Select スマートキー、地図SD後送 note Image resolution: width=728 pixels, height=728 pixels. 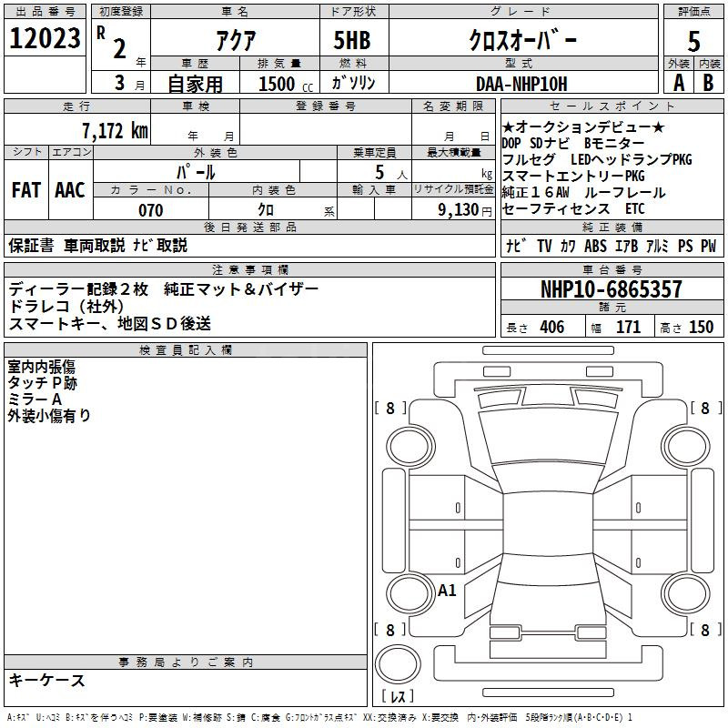[109, 324]
